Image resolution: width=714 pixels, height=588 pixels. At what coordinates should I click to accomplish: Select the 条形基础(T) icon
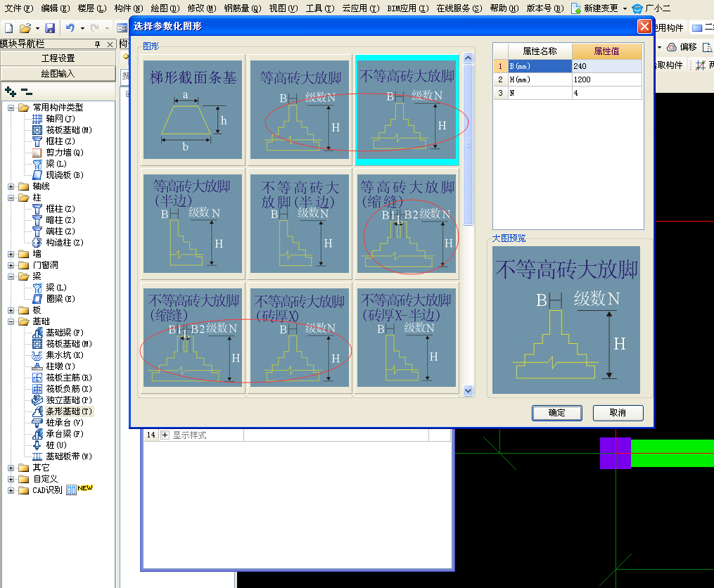pos(37,411)
